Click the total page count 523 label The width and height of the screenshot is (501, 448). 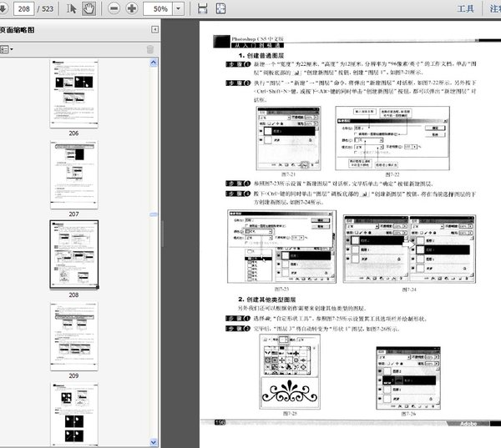coord(48,8)
